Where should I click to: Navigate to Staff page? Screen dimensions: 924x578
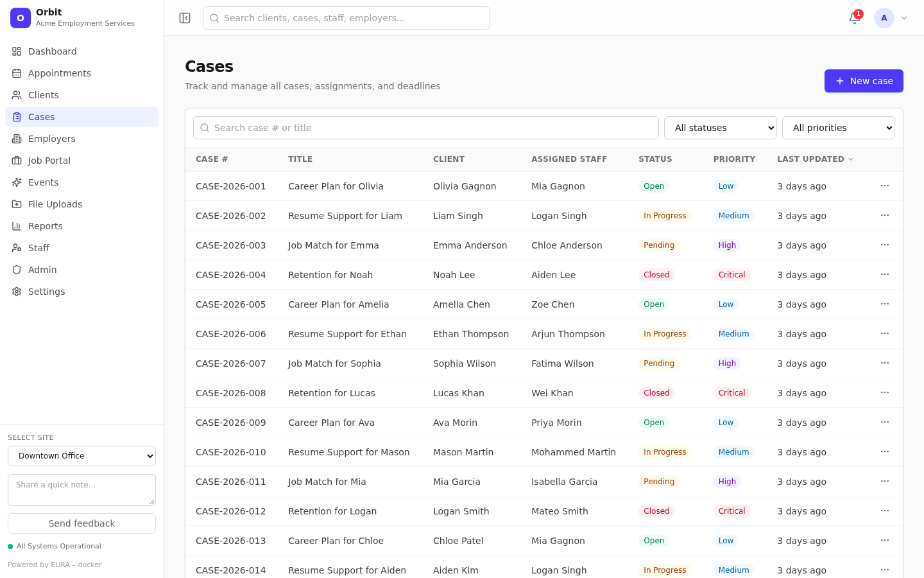coord(81,248)
